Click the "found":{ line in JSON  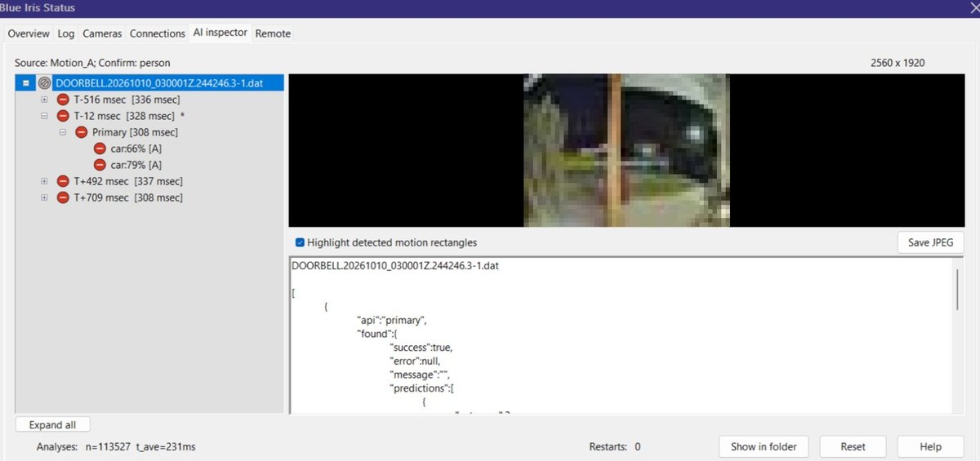coord(376,334)
